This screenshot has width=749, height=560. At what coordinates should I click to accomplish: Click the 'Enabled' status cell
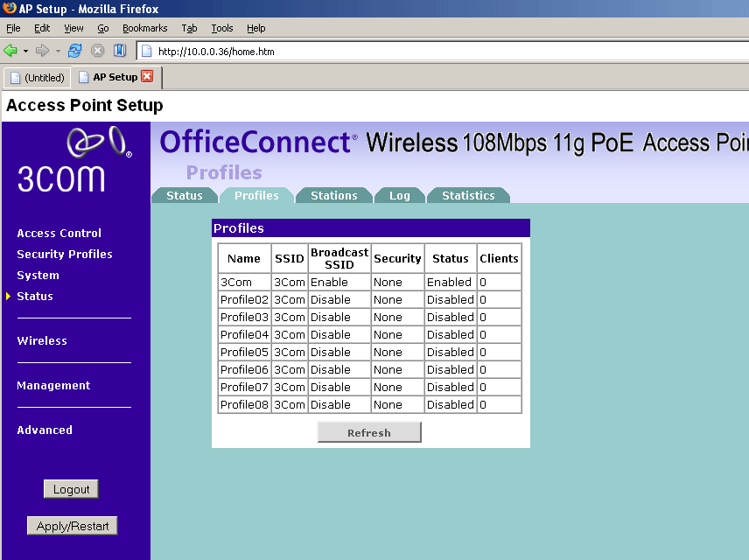451,283
